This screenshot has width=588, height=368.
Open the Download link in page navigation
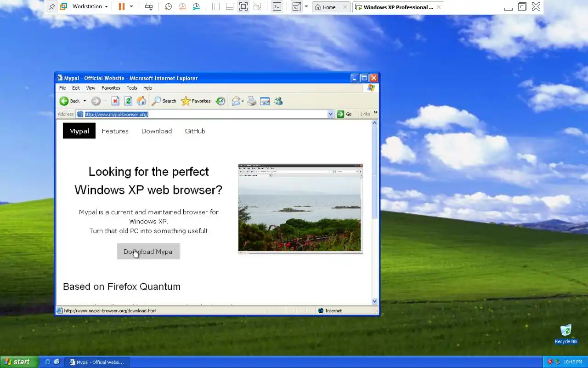click(157, 131)
